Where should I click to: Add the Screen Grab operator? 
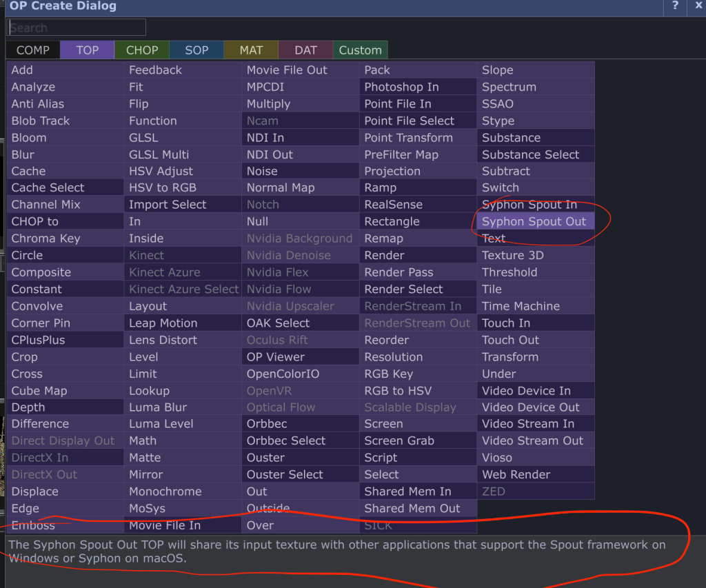click(399, 440)
